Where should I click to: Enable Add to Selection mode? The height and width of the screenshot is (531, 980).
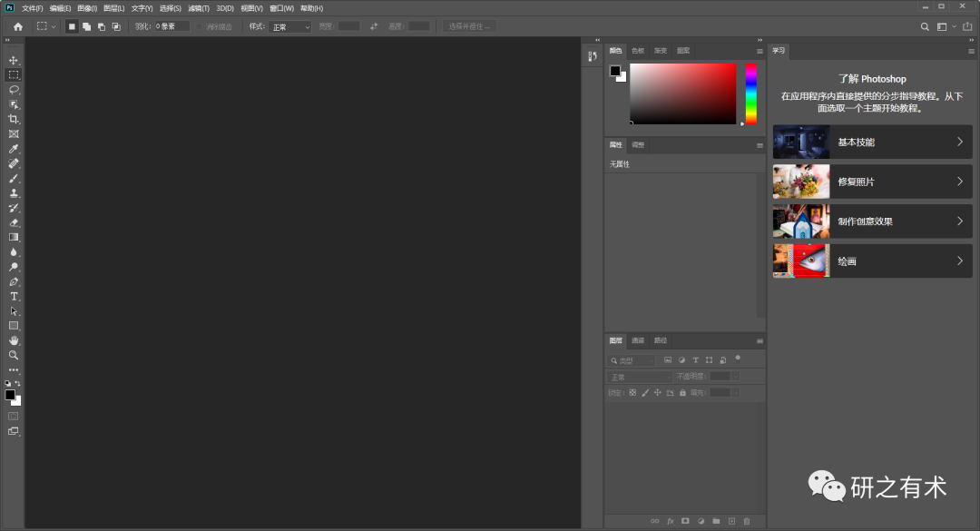coord(86,26)
